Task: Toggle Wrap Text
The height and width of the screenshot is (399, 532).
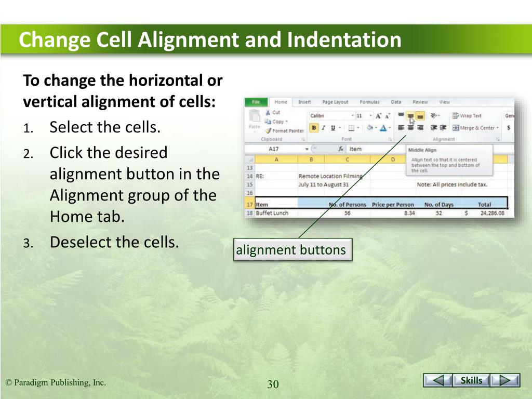Action: pyautogui.click(x=467, y=116)
